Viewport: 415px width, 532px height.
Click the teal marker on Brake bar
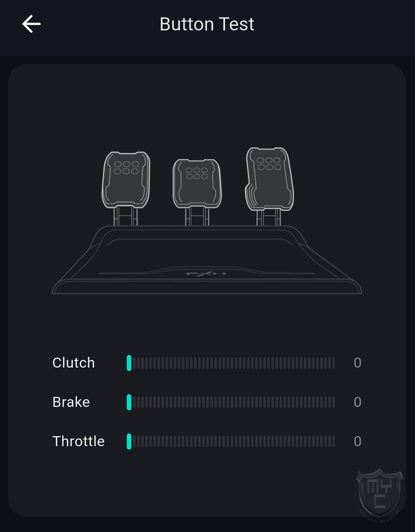tap(129, 402)
